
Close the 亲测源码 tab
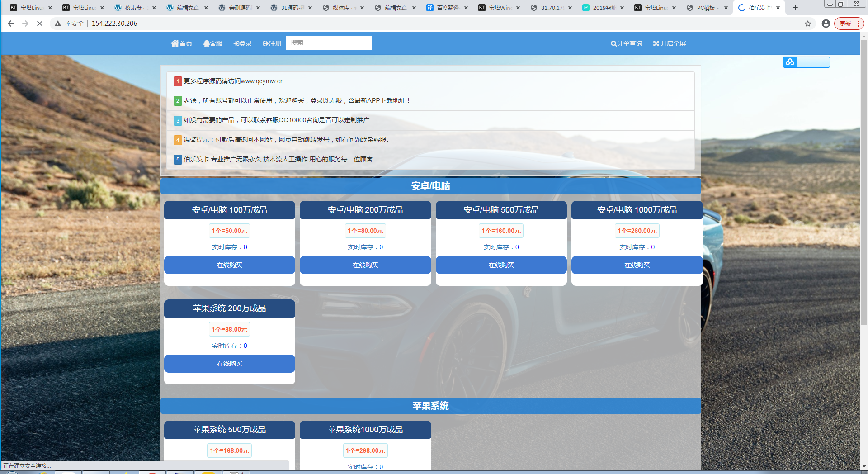(258, 8)
